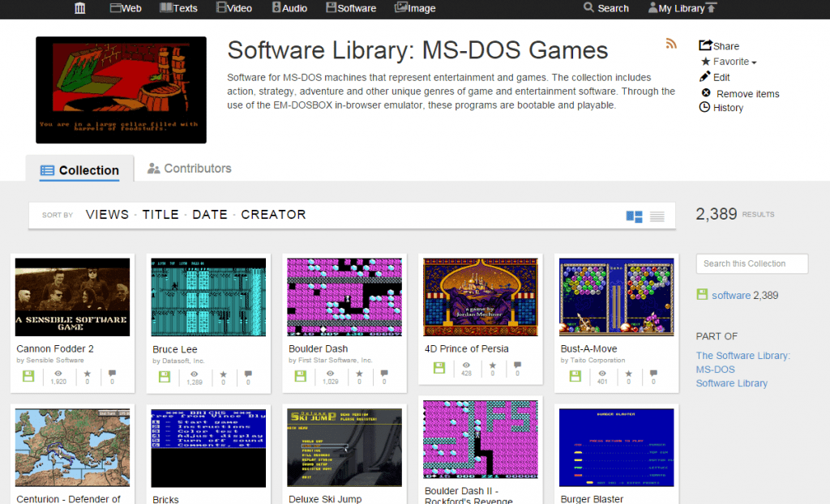Click the orange RSS feed icon
This screenshot has height=504, width=830.
(671, 45)
